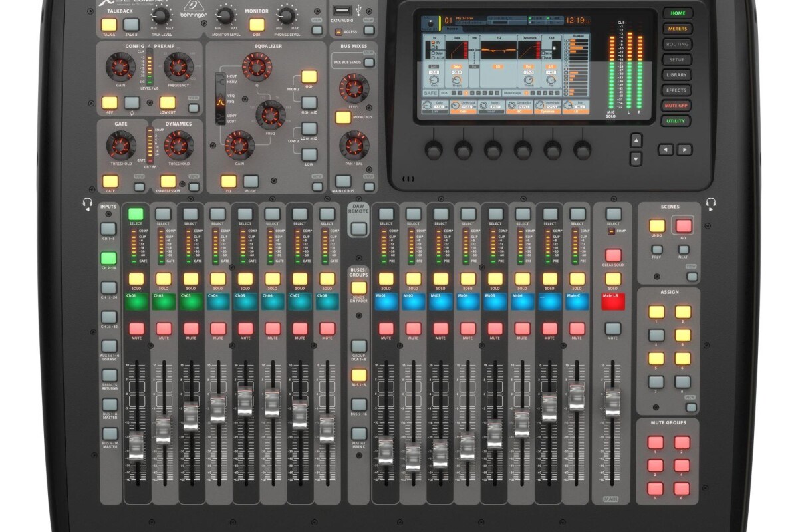Toggle the EQ on button
The height and width of the screenshot is (532, 798).
[228, 180]
